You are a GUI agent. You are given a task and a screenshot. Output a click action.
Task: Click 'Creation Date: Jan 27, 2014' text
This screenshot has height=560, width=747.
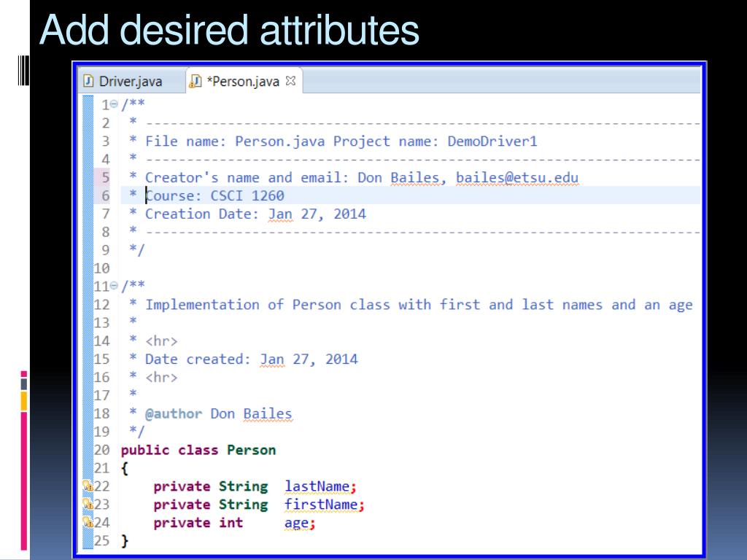click(x=255, y=214)
